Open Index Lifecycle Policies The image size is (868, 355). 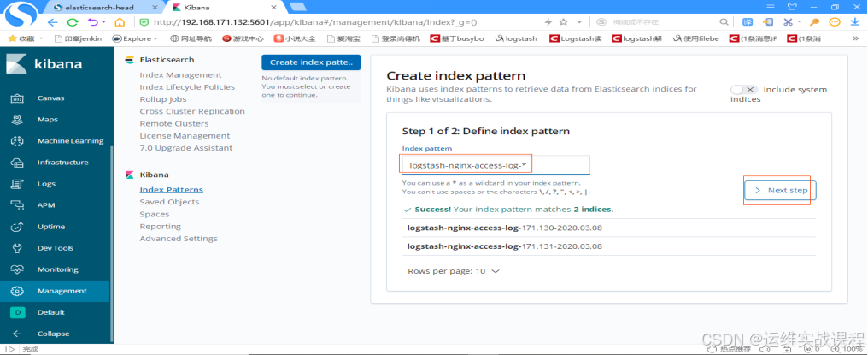187,87
